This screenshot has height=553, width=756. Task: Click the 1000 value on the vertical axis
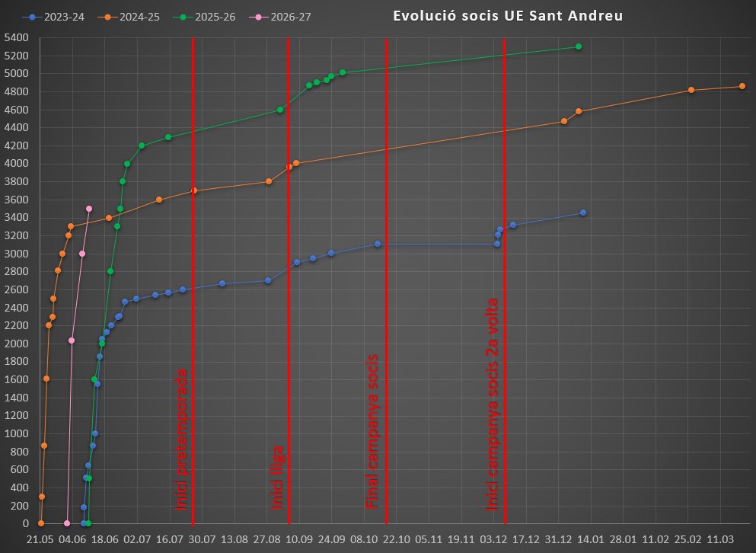[x=17, y=434]
